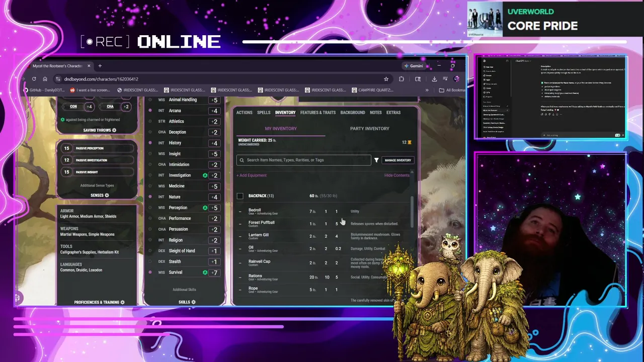Toggle History proficiency dot
The width and height of the screenshot is (644, 362).
(150, 143)
